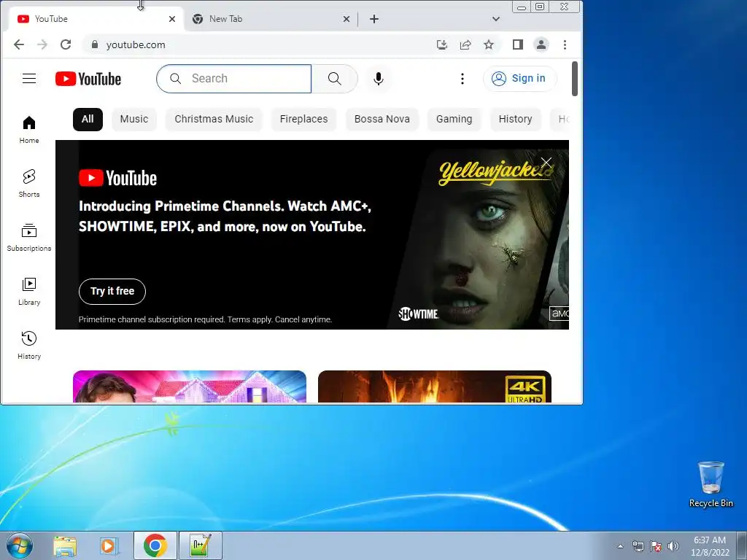Focus the YouTube Search field

pos(234,79)
